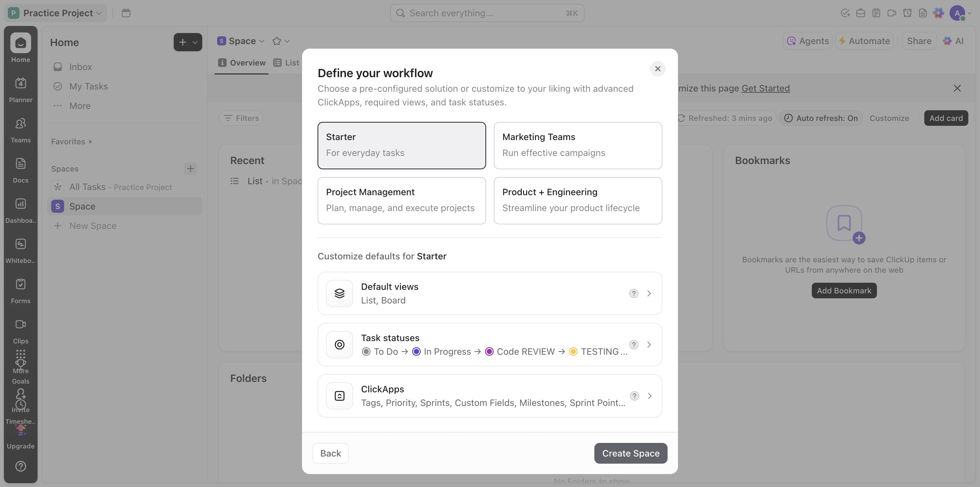Click the check-circle quick task icon in top bar
This screenshot has height=487, width=980.
coord(845,13)
